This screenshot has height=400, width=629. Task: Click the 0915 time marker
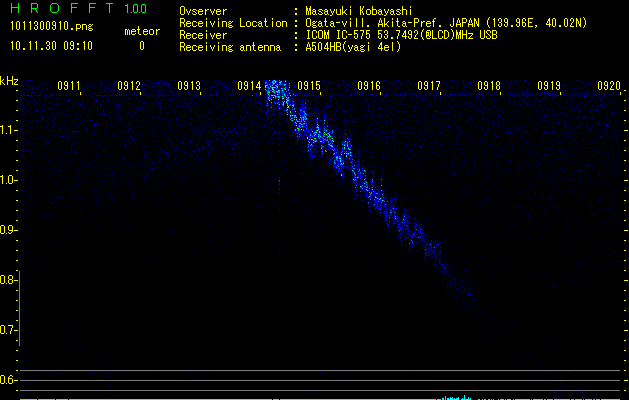click(309, 86)
